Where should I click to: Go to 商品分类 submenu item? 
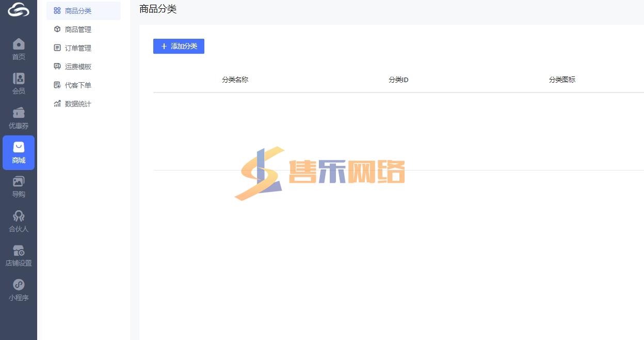coord(84,11)
